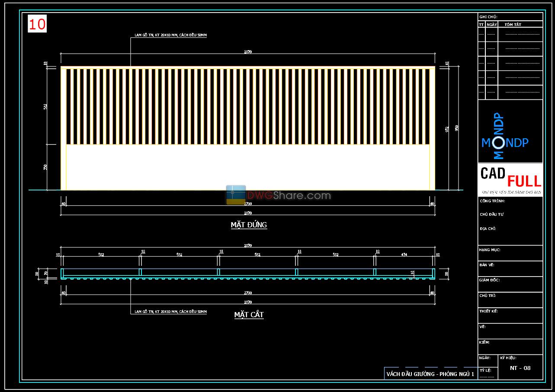Select the MẶT CẮT view title
555x392 pixels.
pos(249,315)
